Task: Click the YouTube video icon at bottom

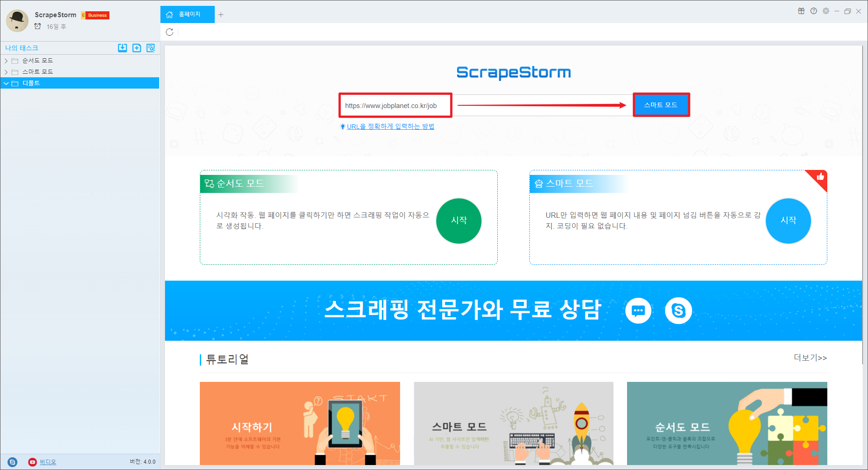Action: 33,462
